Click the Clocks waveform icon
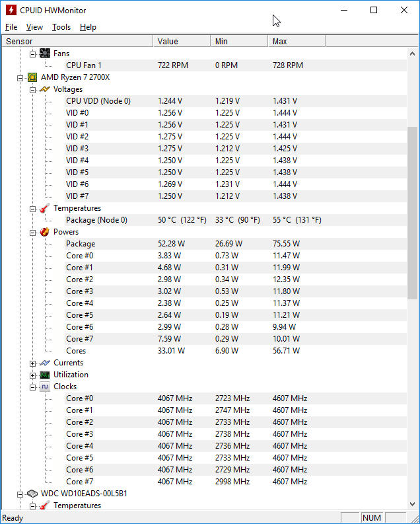 point(45,387)
